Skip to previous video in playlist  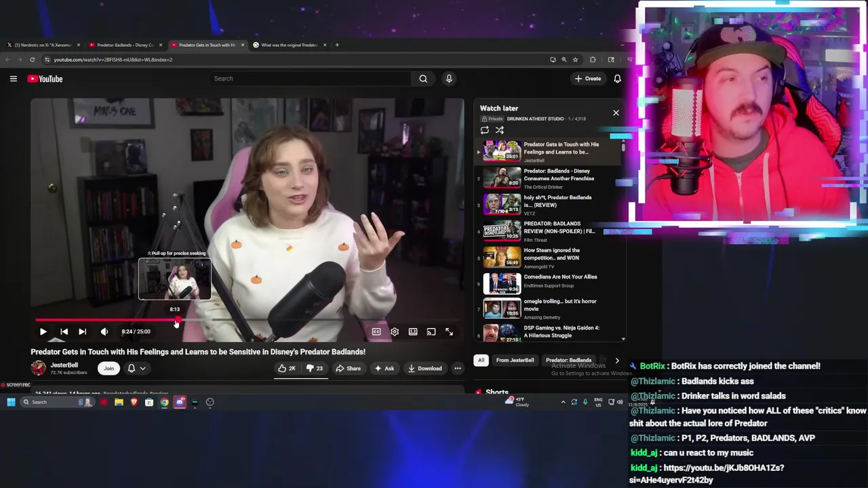coord(64,331)
